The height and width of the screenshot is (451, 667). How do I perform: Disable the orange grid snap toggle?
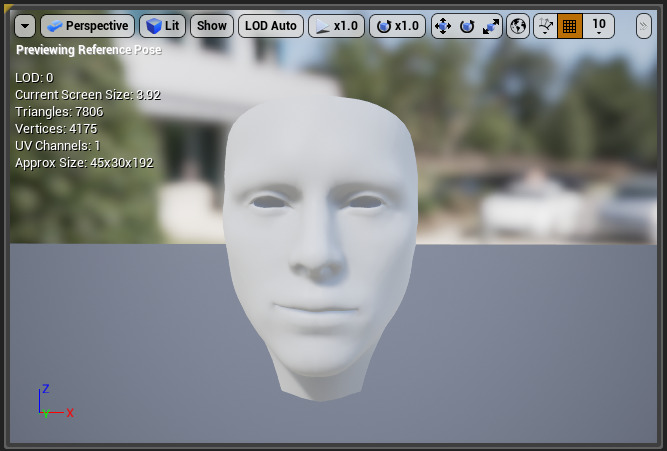(570, 26)
